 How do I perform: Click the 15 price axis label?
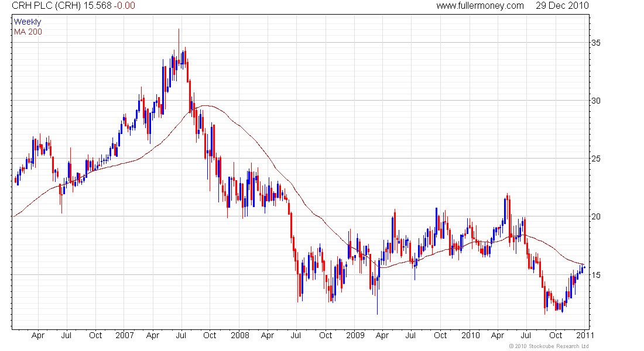coord(595,274)
